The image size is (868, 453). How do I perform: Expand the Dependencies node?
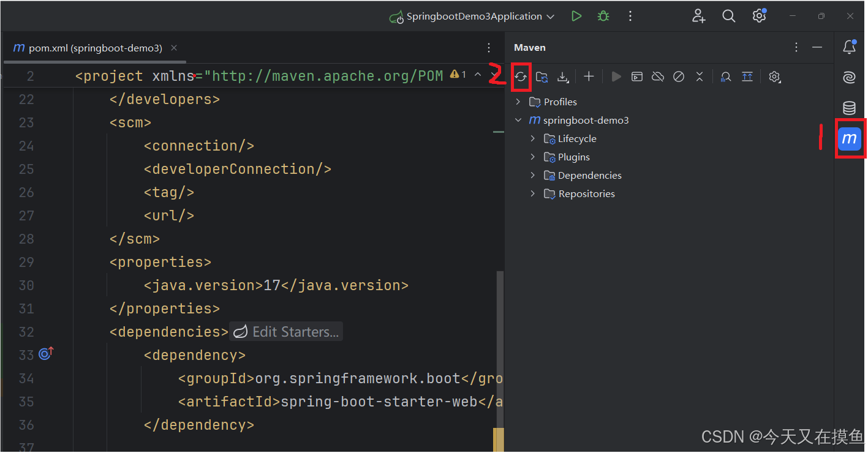(x=533, y=175)
